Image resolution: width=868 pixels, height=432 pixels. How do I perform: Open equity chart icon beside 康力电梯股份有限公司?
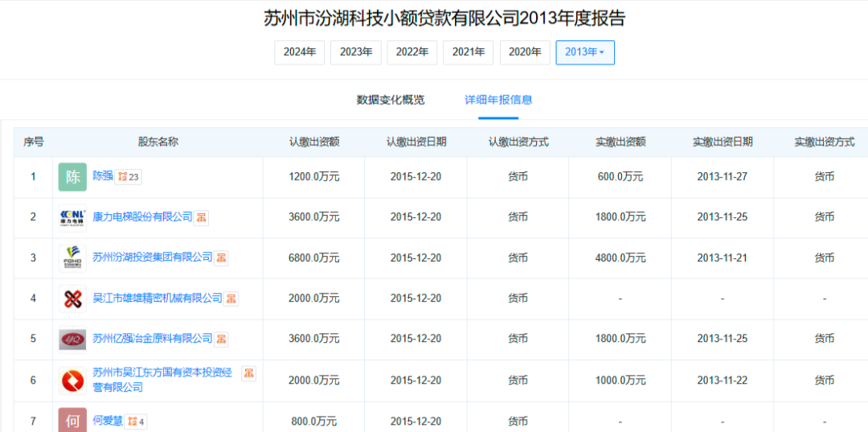[202, 217]
